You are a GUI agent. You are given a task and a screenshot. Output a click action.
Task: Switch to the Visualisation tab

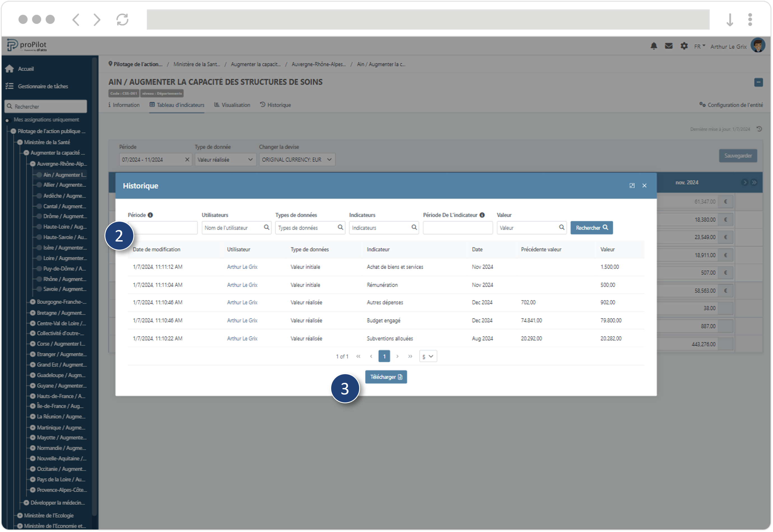232,105
